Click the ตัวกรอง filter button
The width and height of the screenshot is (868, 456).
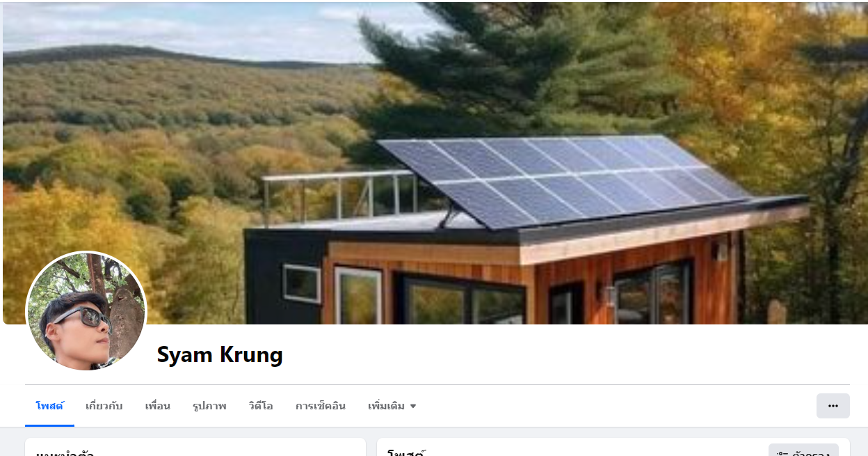[x=803, y=450]
